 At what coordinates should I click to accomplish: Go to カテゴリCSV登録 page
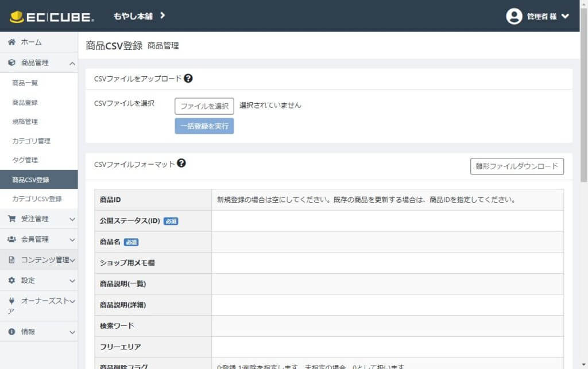point(37,199)
